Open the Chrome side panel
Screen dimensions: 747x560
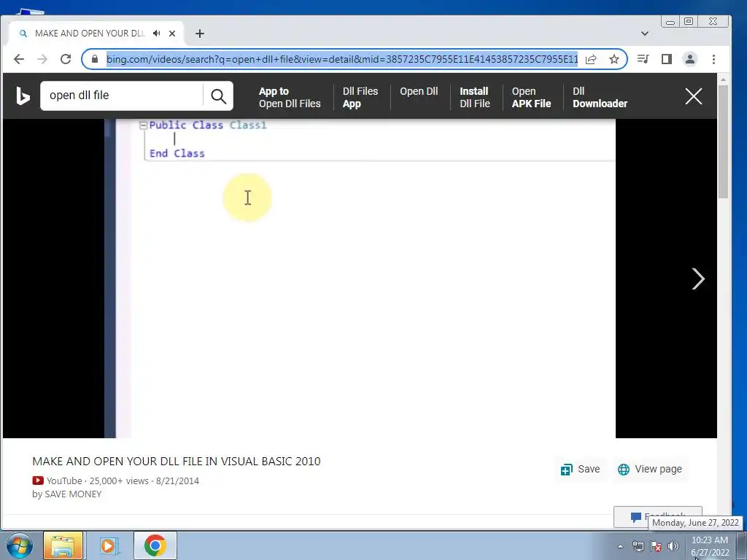pos(667,59)
